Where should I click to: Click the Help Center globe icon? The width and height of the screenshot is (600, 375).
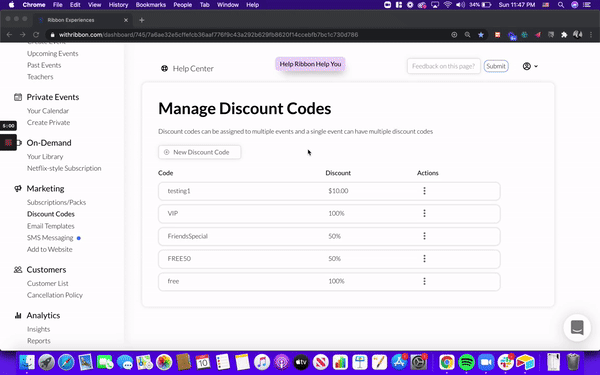(x=164, y=68)
